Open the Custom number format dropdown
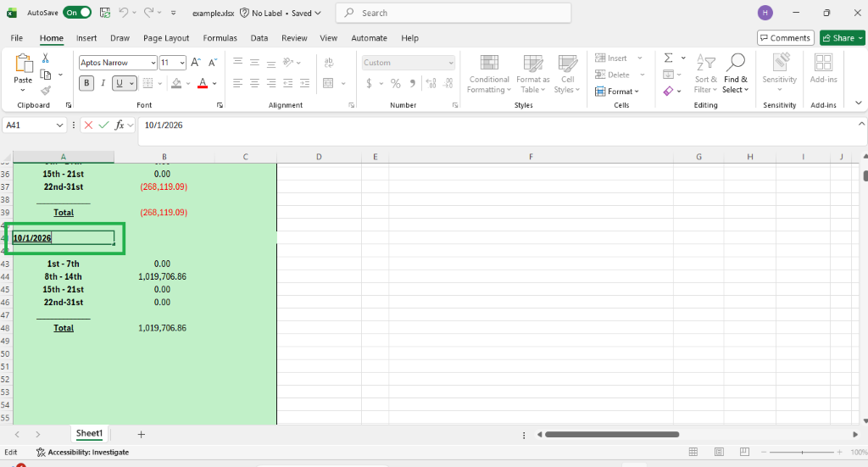Screen dimensions: 868x467 [x=451, y=63]
